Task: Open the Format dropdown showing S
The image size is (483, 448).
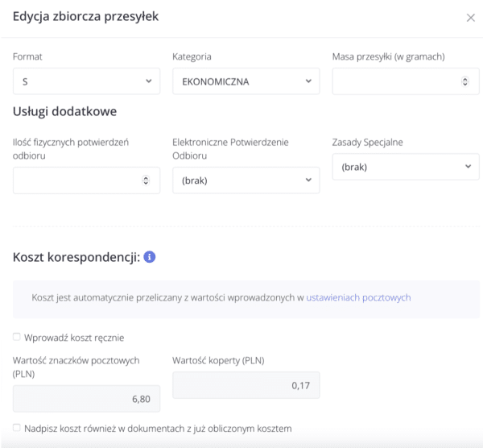Action: [86, 81]
